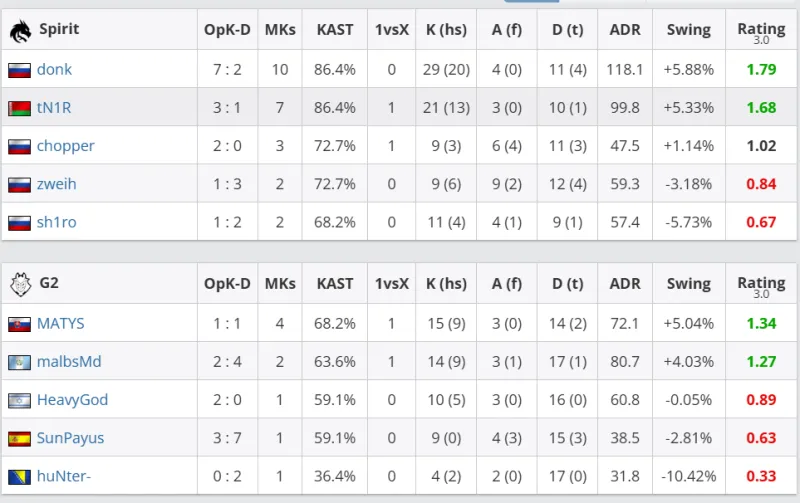Click the Israel flag beside HeavyGod

[x=19, y=400]
